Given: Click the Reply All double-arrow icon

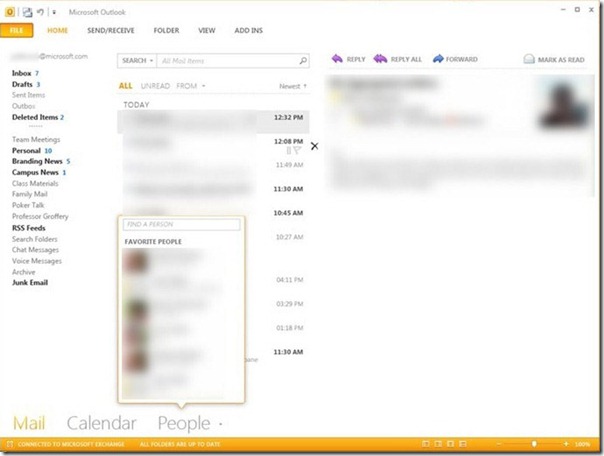Looking at the screenshot, I should pos(380,59).
